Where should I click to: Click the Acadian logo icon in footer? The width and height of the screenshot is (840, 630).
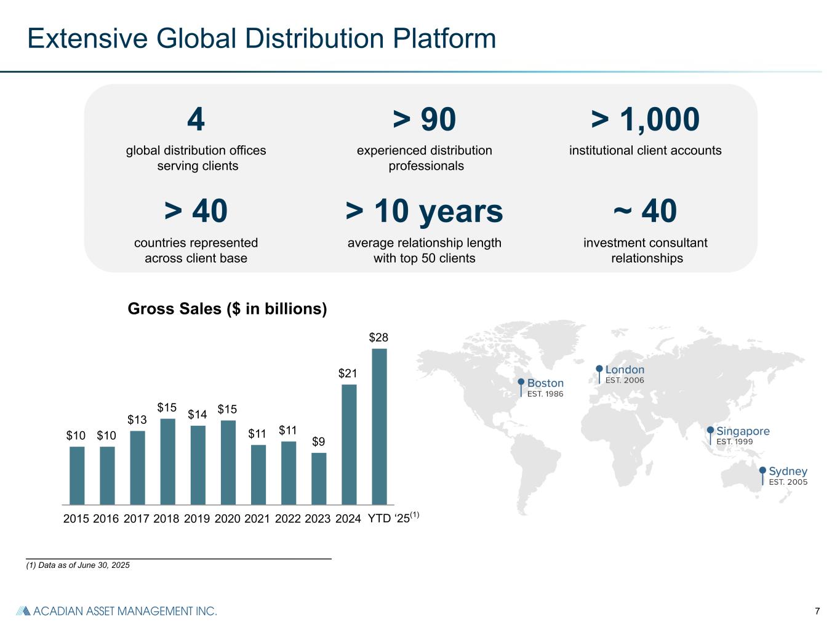23,611
